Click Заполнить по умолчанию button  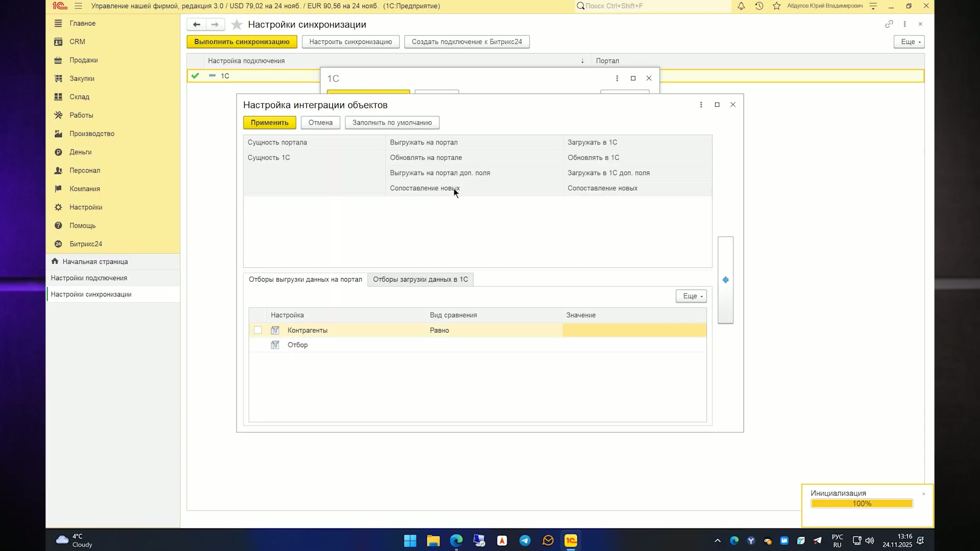[x=392, y=122]
